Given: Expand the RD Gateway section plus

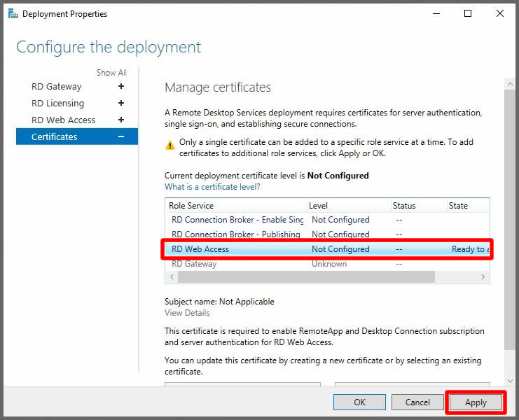Looking at the screenshot, I should point(121,86).
